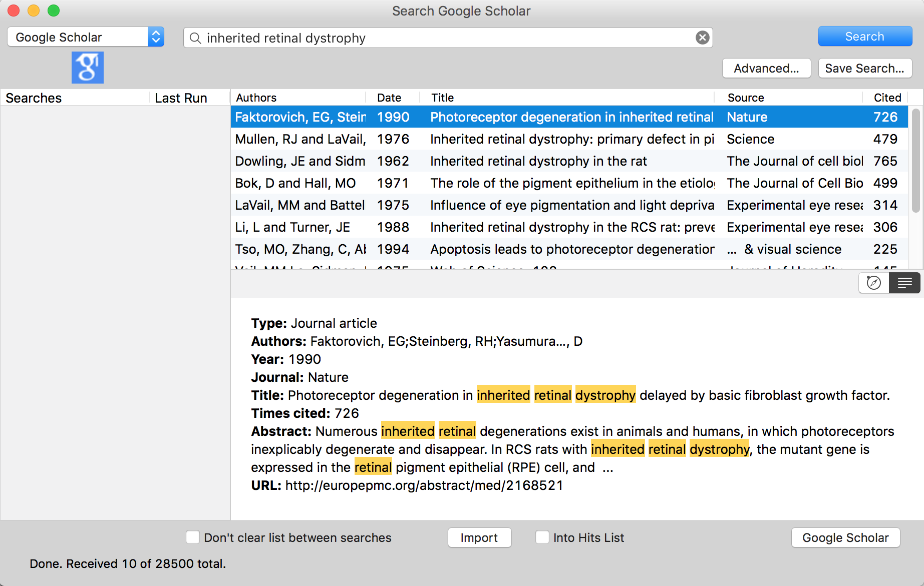Clear the search field with the X icon
Image resolution: width=924 pixels, height=586 pixels.
pyautogui.click(x=702, y=38)
